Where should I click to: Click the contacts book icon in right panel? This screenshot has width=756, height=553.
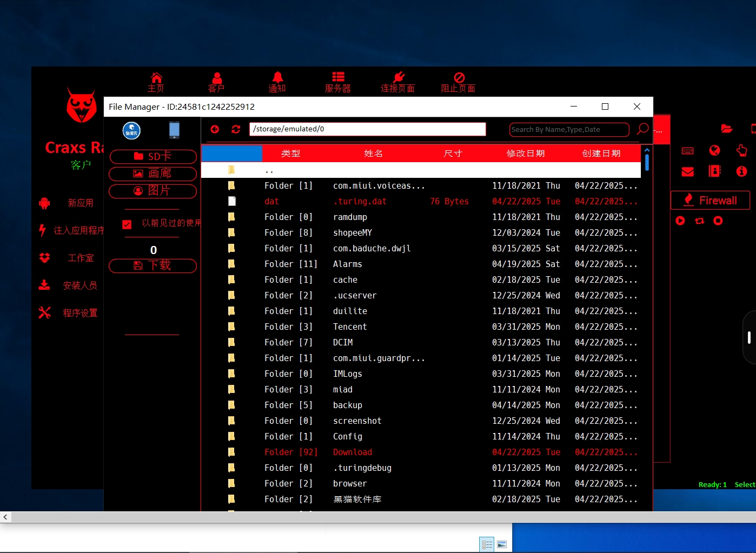click(714, 171)
